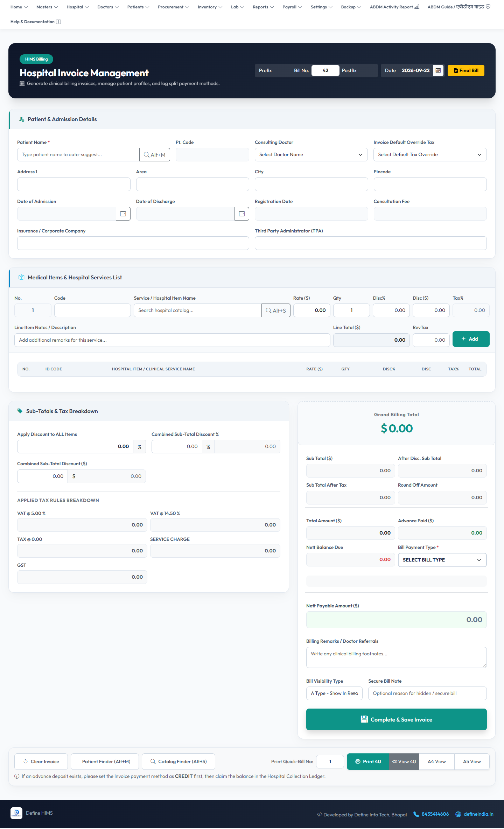Image resolution: width=504 pixels, height=829 pixels.
Task: Switch to A4 View
Action: click(436, 761)
